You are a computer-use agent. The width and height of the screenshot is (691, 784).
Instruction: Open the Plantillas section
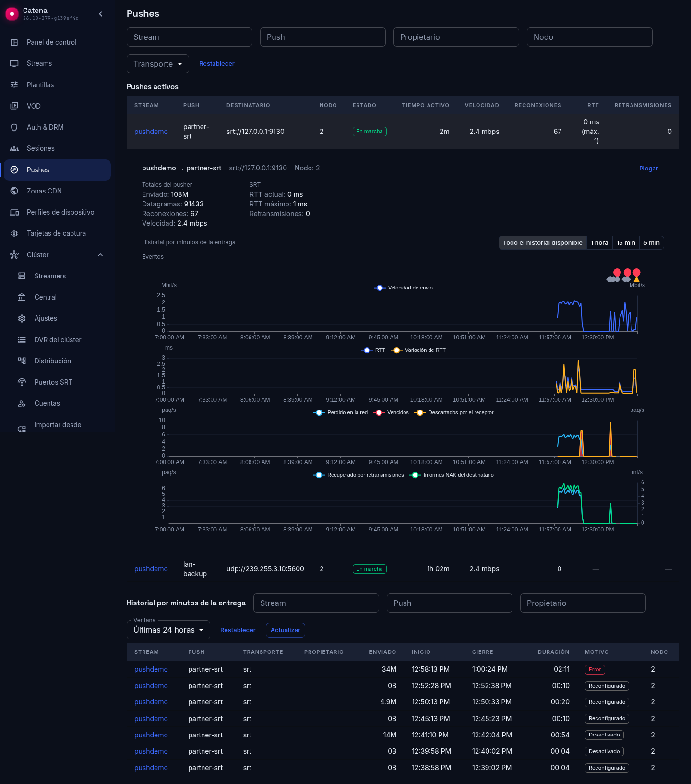[57, 85]
